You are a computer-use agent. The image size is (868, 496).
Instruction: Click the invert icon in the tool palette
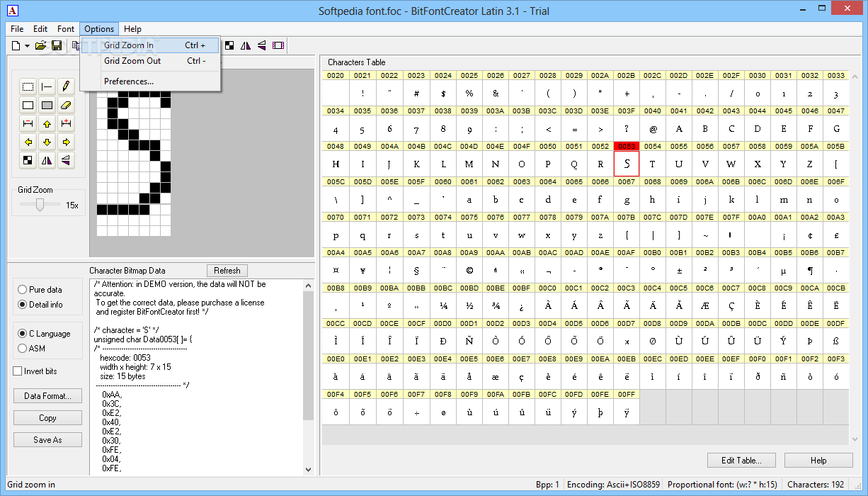pyautogui.click(x=28, y=161)
